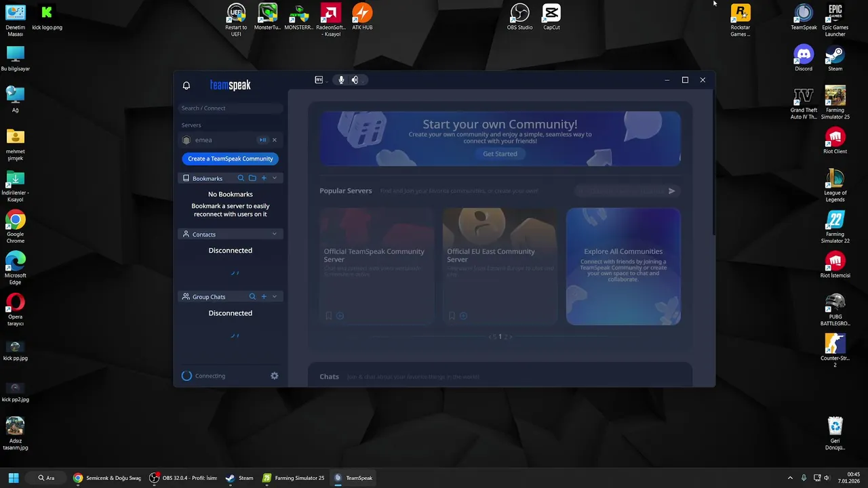Toggle the emea server play/pause button
Screen dimensions: 868x488
pyautogui.click(x=262, y=140)
